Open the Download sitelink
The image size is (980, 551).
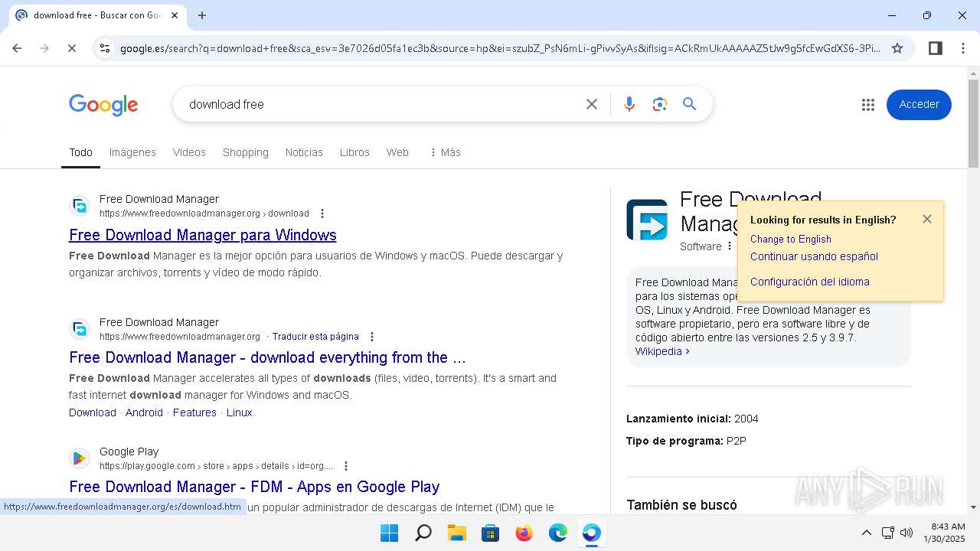tap(93, 412)
